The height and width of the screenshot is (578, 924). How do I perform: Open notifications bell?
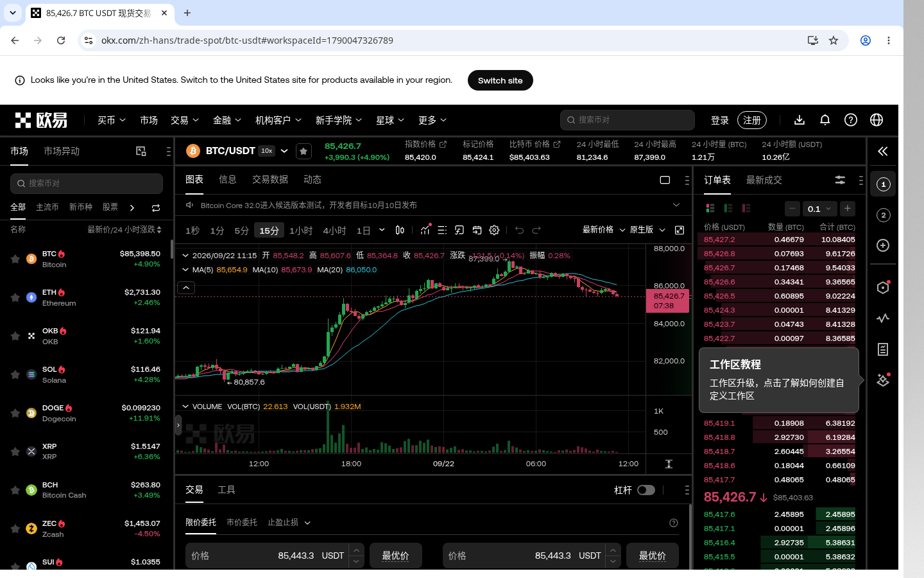825,120
